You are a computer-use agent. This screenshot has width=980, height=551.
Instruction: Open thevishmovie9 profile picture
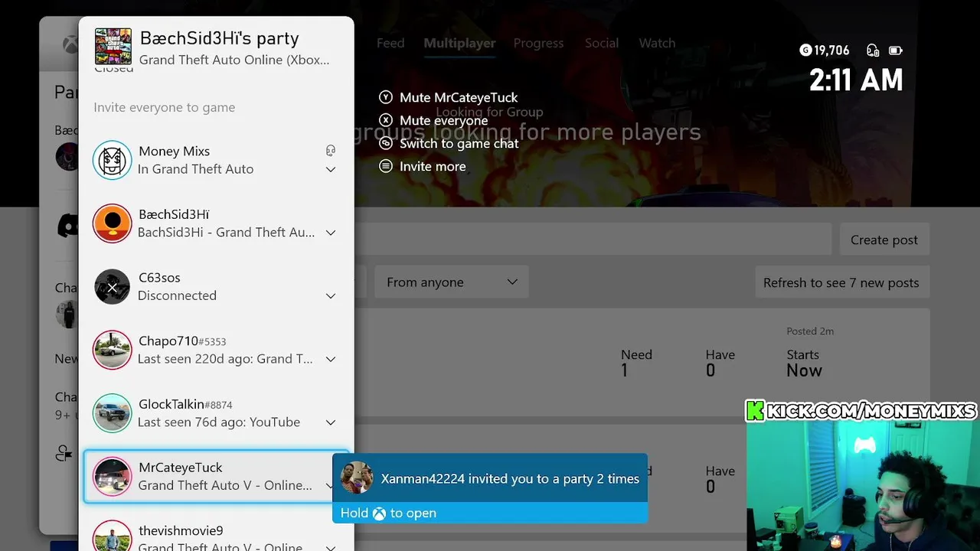click(112, 538)
